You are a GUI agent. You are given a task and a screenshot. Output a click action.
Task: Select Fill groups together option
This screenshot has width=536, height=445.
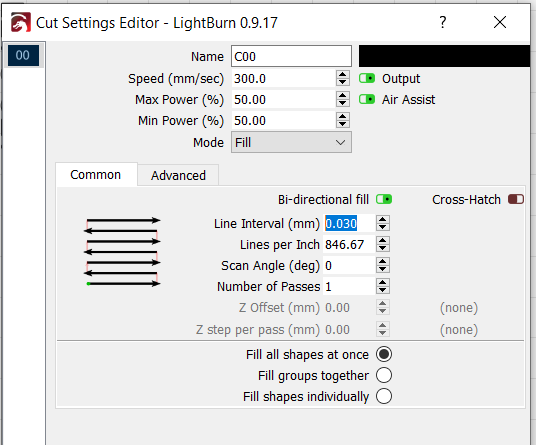384,375
